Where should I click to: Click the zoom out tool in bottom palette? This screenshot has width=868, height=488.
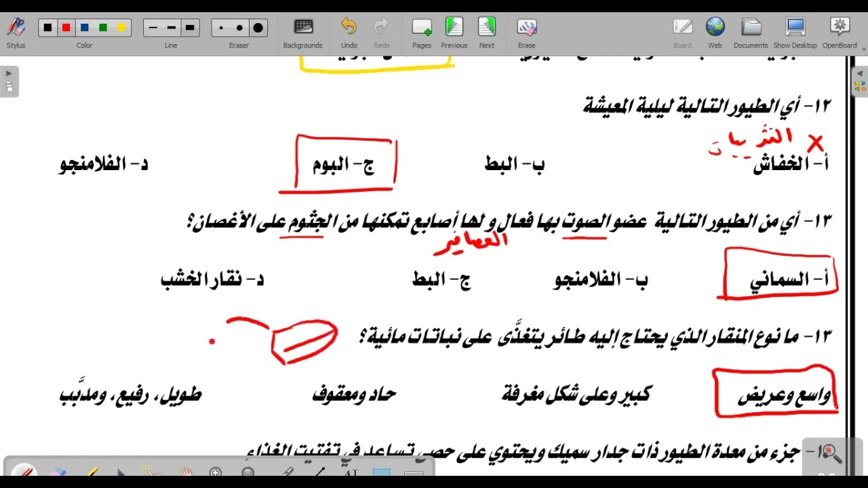[248, 472]
